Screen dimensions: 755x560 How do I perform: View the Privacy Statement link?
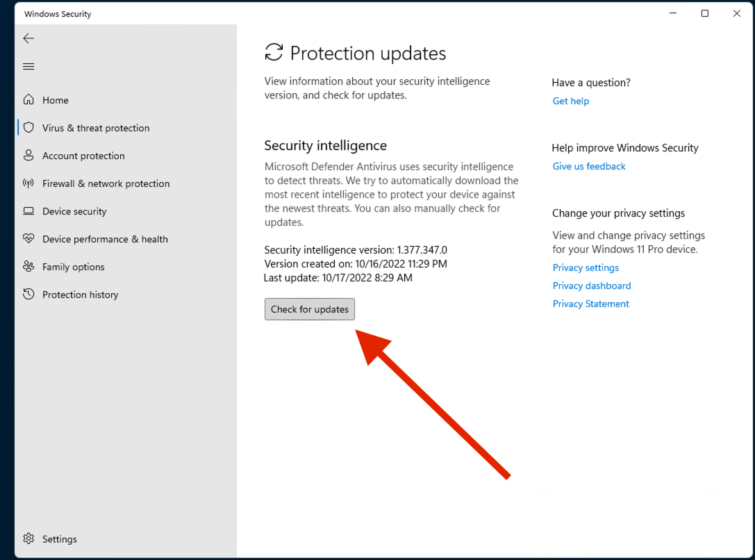[591, 304]
